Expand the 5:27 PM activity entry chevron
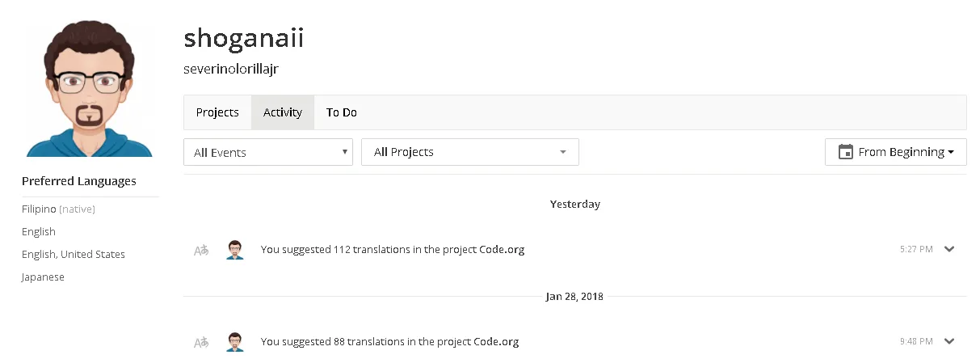Image resolution: width=980 pixels, height=359 pixels. pyautogui.click(x=949, y=249)
